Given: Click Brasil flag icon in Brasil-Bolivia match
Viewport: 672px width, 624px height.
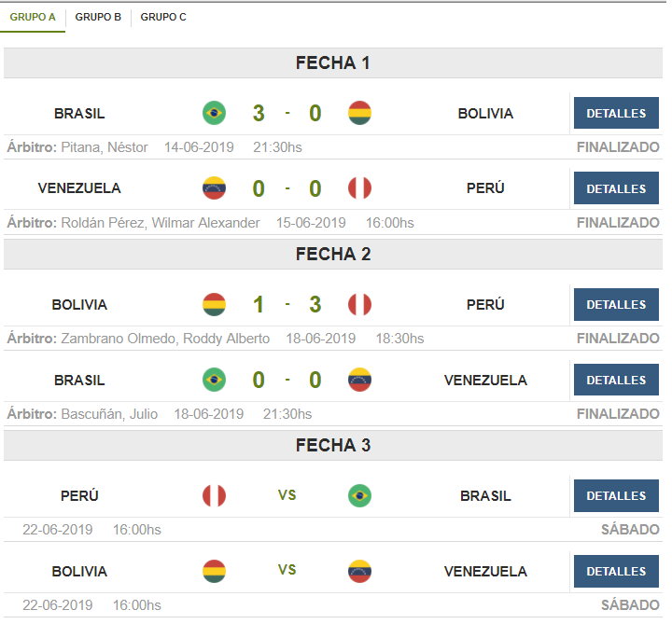Looking at the screenshot, I should click(214, 113).
